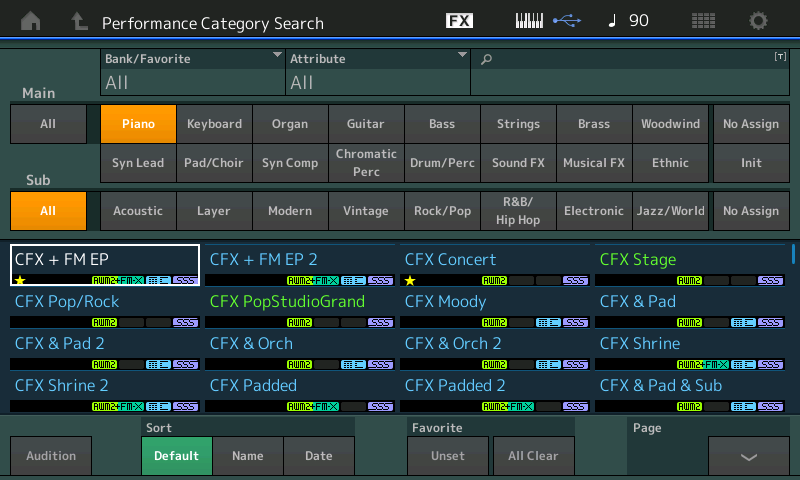This screenshot has width=800, height=480.
Task: Expand next page with the down chevron
Action: (x=748, y=456)
